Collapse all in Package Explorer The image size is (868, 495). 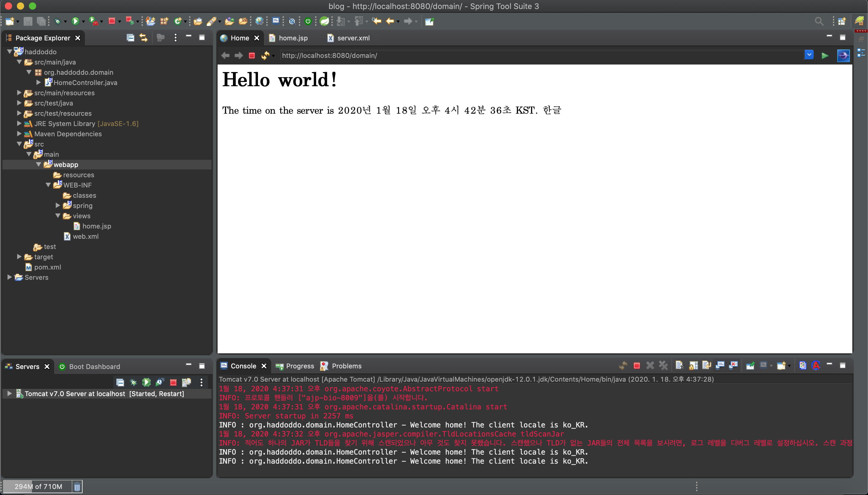[x=130, y=38]
